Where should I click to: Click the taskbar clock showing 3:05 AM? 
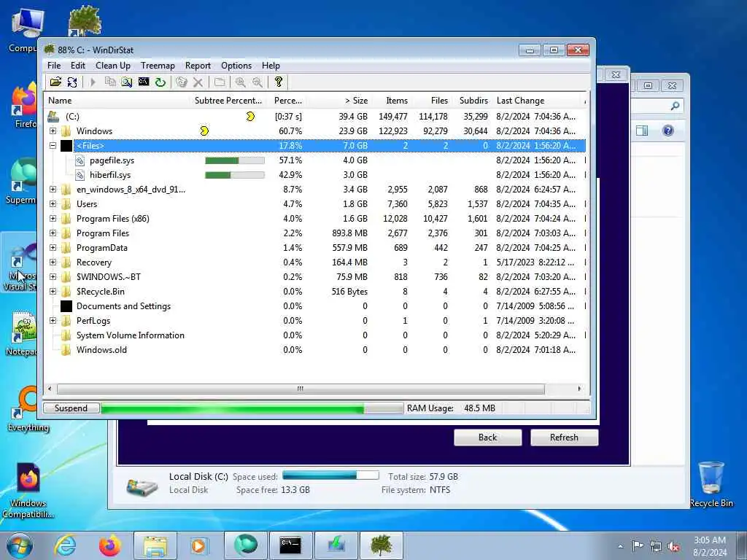point(710,545)
